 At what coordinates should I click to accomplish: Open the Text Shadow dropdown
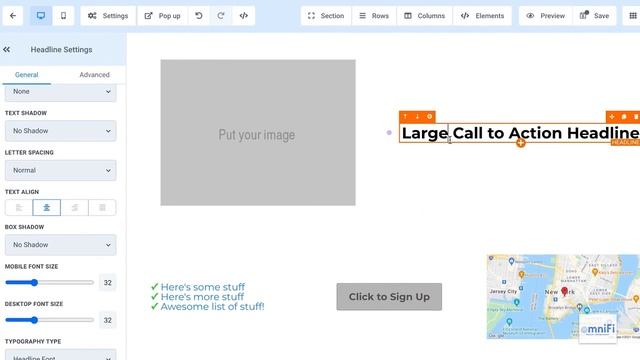60,131
